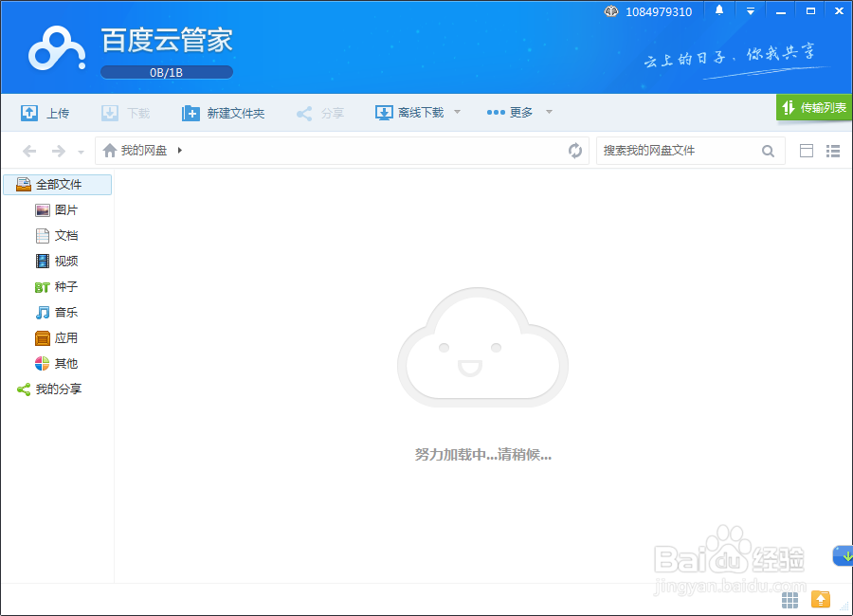Open the title bar settings dropdown arrow
The width and height of the screenshot is (853, 616).
(750, 10)
